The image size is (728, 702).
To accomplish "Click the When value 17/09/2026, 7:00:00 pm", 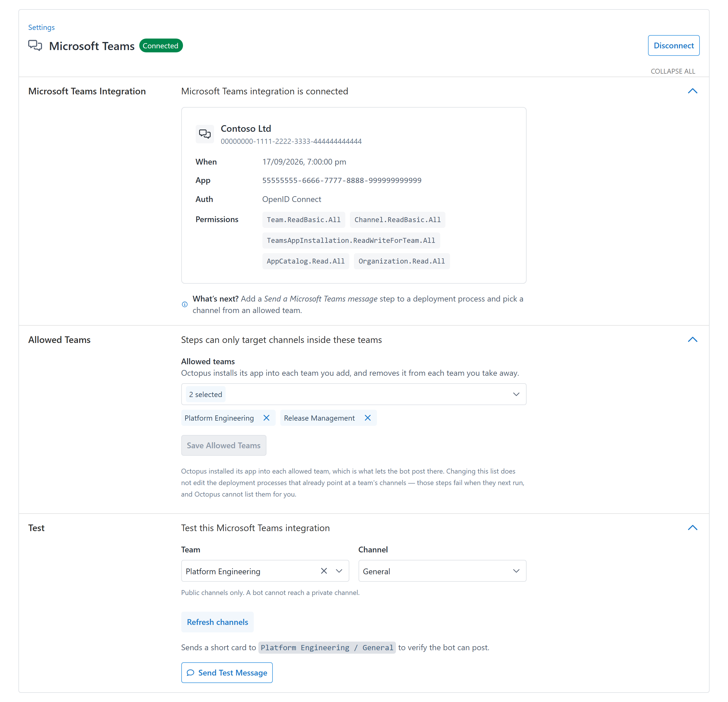I will [304, 162].
